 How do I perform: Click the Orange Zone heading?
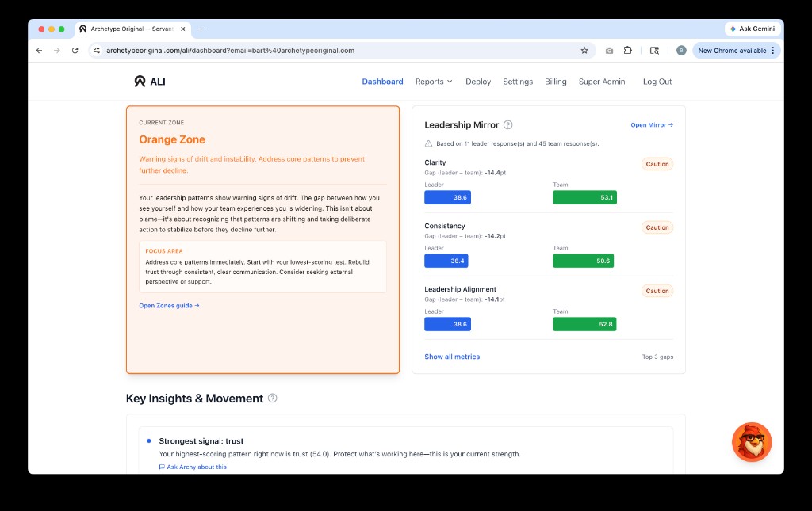172,139
